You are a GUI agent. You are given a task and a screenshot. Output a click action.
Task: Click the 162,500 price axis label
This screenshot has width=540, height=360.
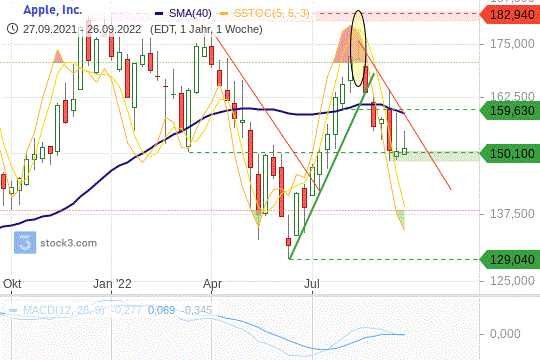pos(512,96)
